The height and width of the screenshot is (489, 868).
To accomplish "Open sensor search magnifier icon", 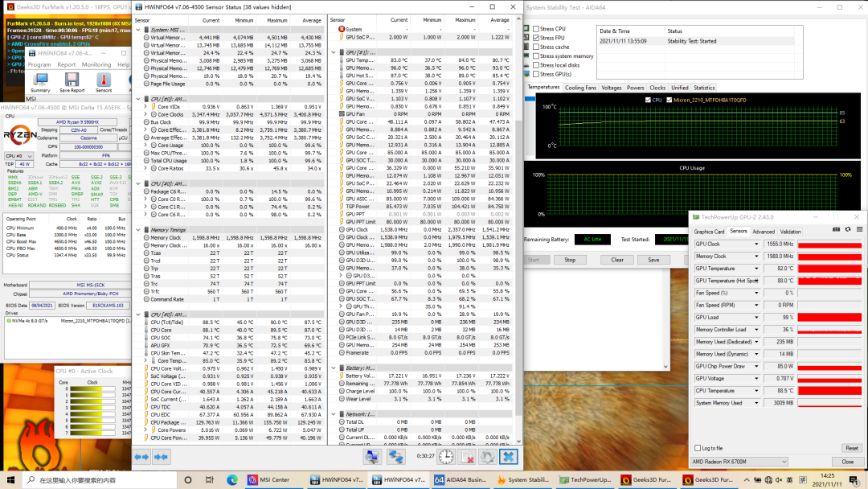I will pos(372,457).
